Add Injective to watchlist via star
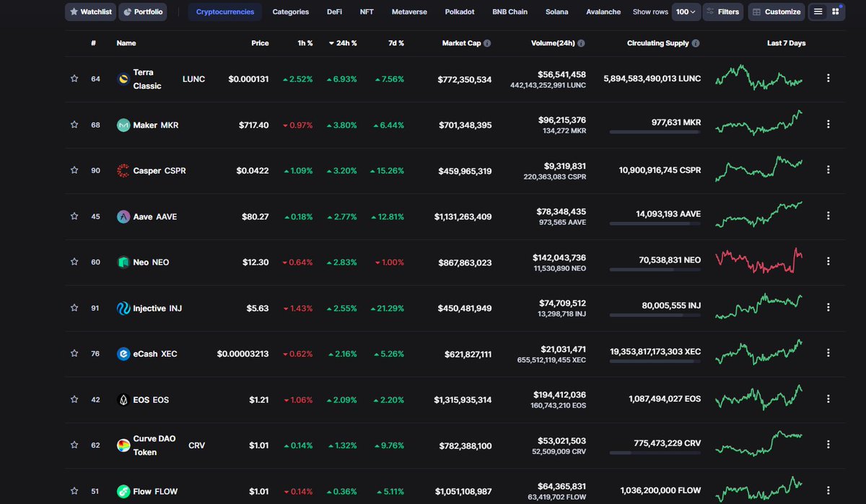 point(74,308)
